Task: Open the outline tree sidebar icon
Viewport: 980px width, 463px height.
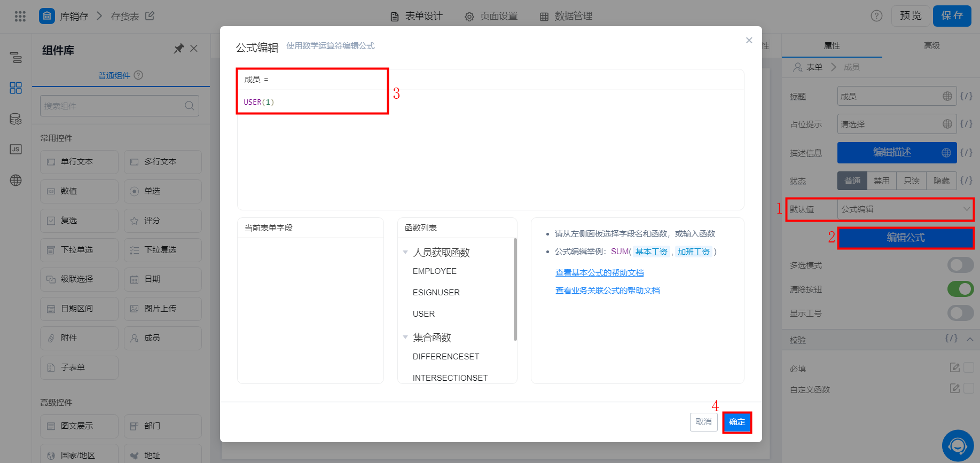Action: click(x=16, y=57)
